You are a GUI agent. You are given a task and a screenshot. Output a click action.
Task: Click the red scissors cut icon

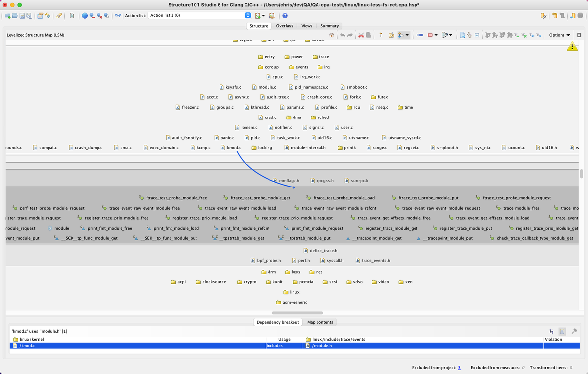pos(361,35)
